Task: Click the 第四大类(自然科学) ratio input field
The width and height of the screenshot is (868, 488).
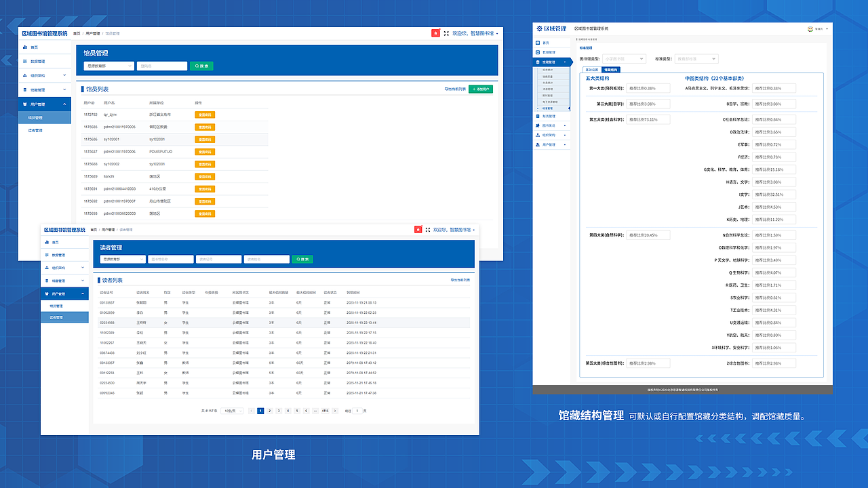Action: click(x=648, y=235)
